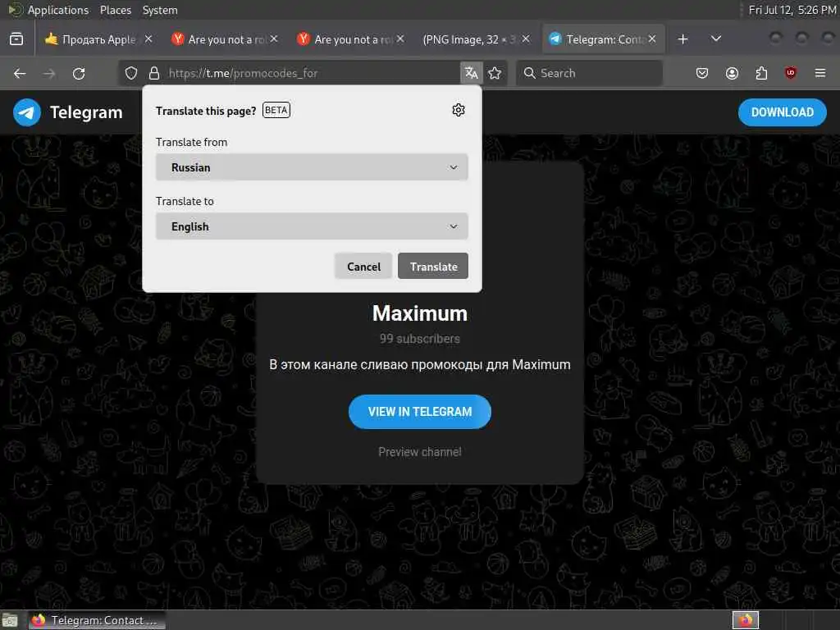Screen dimensions: 840x630
Task: Reload the current page
Action: click(79, 73)
